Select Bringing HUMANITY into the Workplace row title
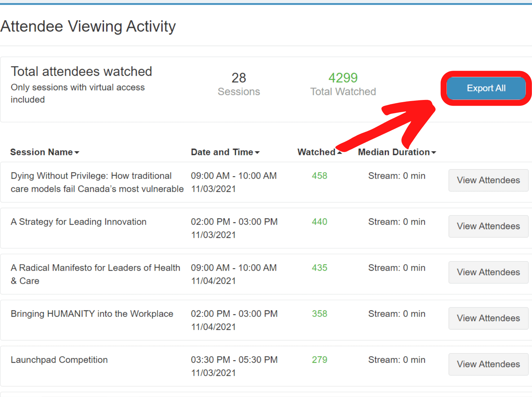Image resolution: width=532 pixels, height=397 pixels. [x=92, y=314]
